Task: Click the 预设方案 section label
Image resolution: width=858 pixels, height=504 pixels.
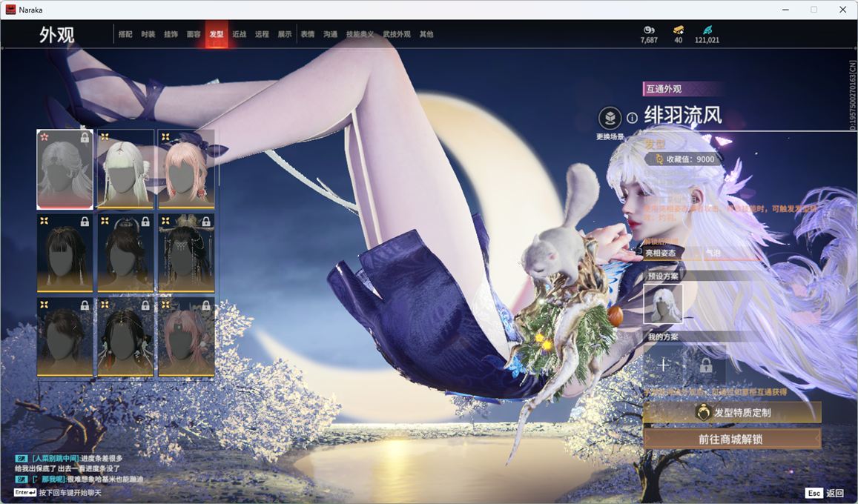Action: tap(663, 276)
